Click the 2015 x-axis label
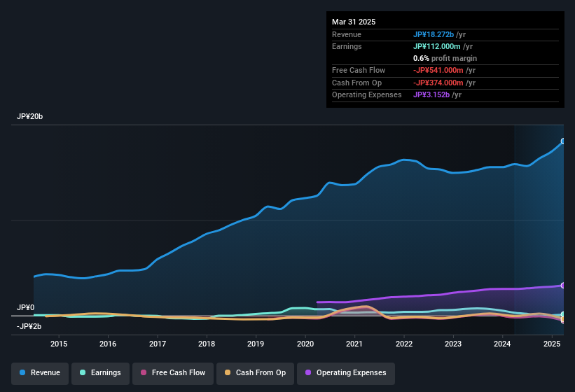This screenshot has height=392, width=575. pos(59,344)
